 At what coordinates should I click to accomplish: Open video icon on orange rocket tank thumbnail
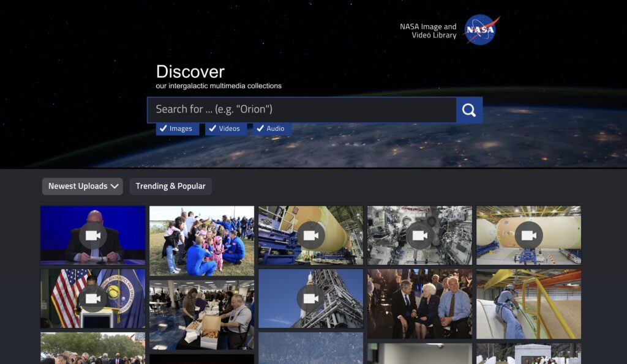point(310,235)
